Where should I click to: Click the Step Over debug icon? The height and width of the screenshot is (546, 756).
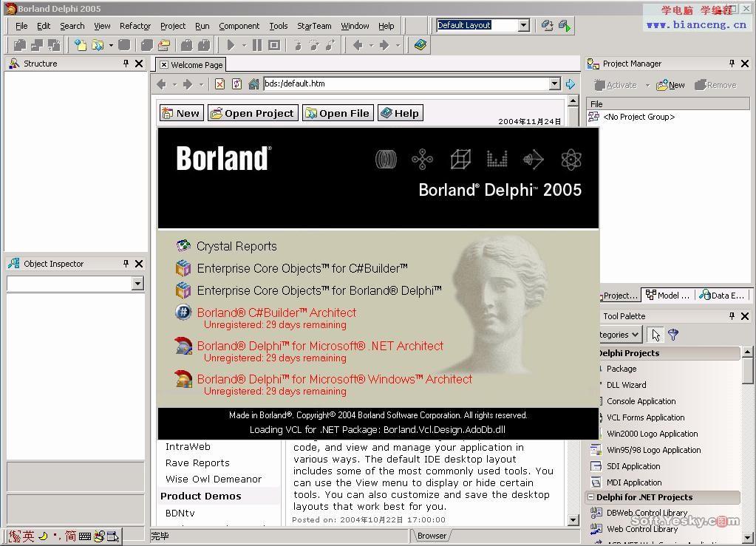314,45
